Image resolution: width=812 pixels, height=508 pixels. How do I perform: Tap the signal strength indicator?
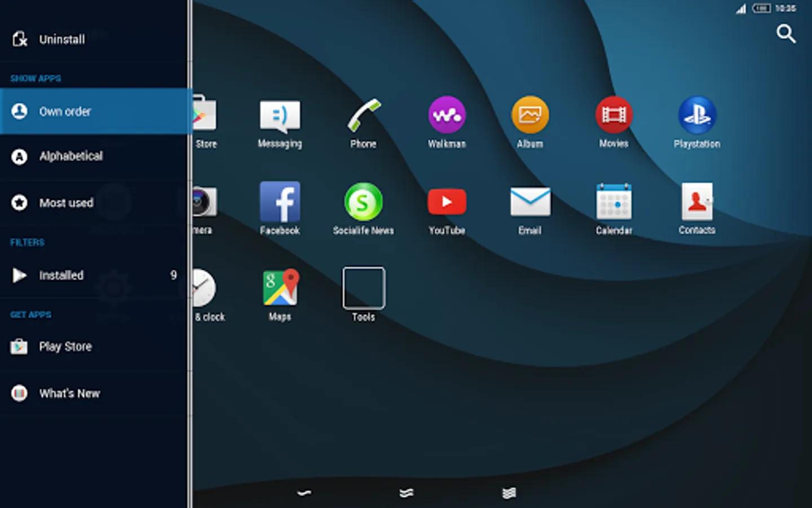(741, 8)
